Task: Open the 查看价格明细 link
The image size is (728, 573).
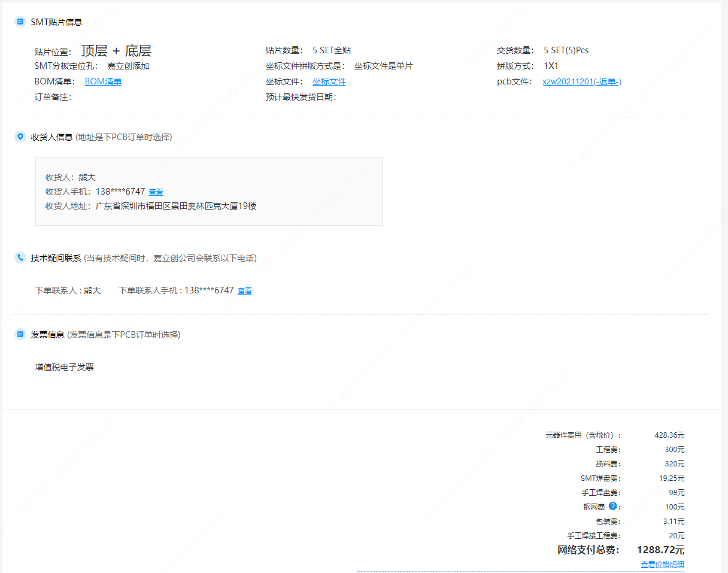Action: pyautogui.click(x=662, y=564)
